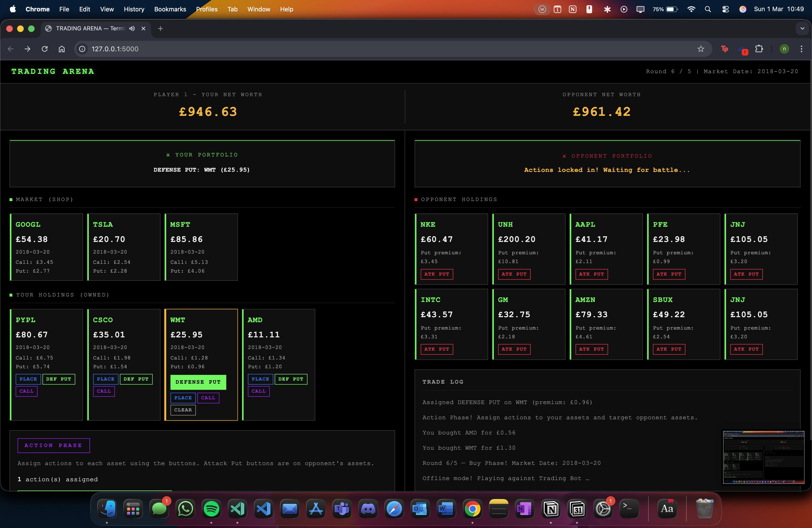
Task: Open the Extensions puzzle icon in Chrome
Action: (759, 49)
